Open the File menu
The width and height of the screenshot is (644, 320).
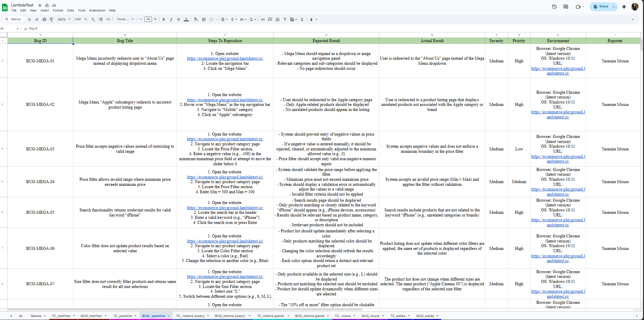[x=14, y=10]
